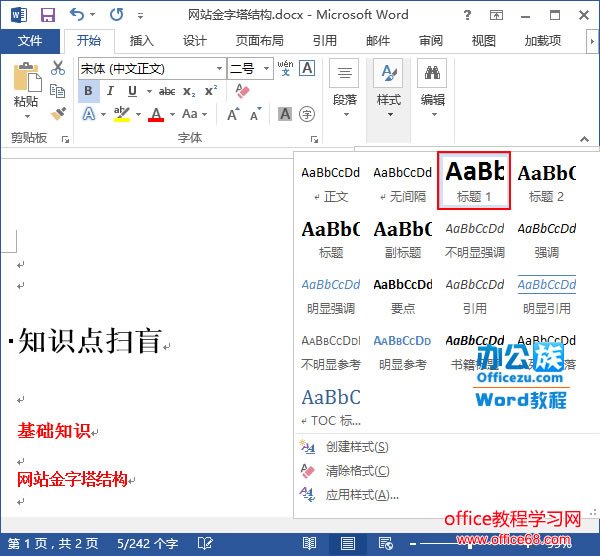
Task: Collapse the ribbon with the up chevron
Action: click(x=584, y=139)
